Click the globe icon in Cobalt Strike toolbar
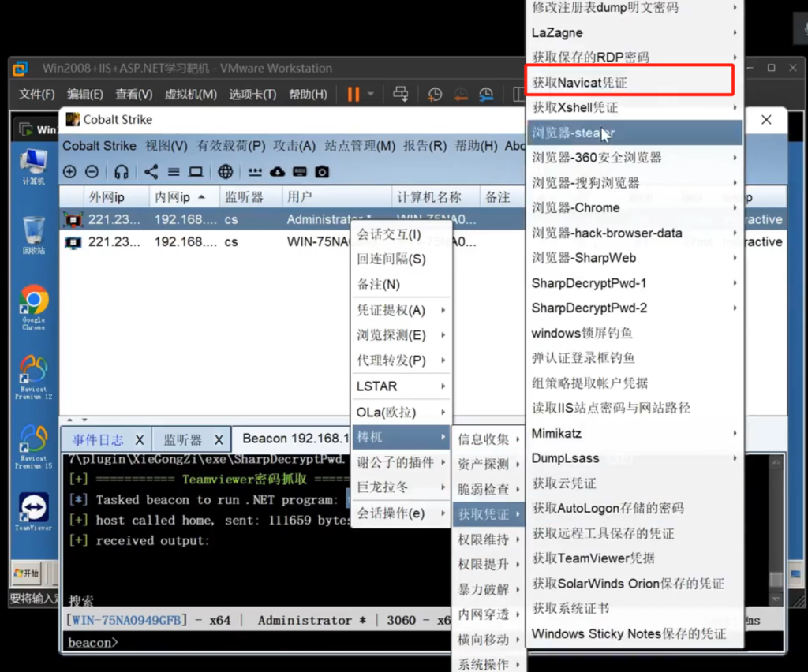The height and width of the screenshot is (672, 808). click(226, 172)
